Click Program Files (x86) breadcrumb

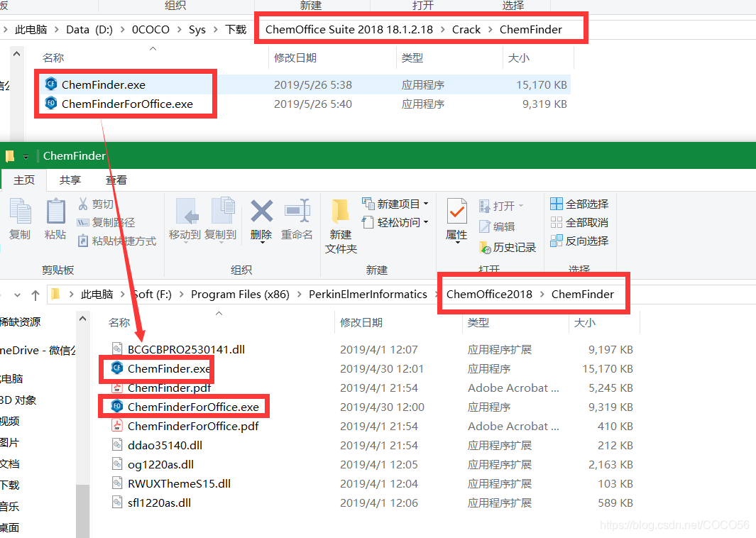click(x=240, y=294)
